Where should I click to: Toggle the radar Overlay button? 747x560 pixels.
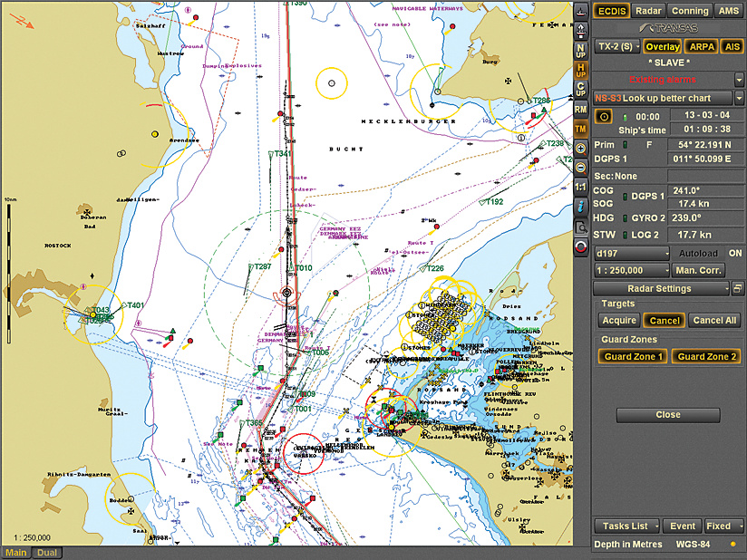(x=663, y=46)
